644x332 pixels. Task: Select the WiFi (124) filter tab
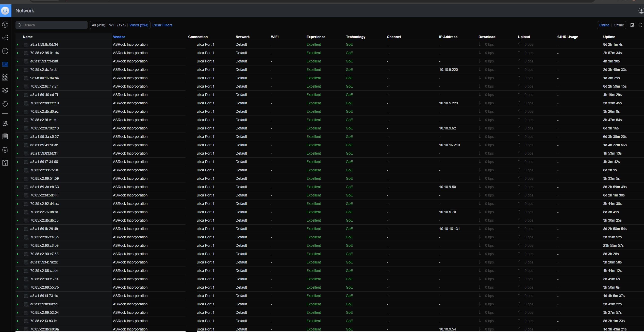tap(117, 25)
